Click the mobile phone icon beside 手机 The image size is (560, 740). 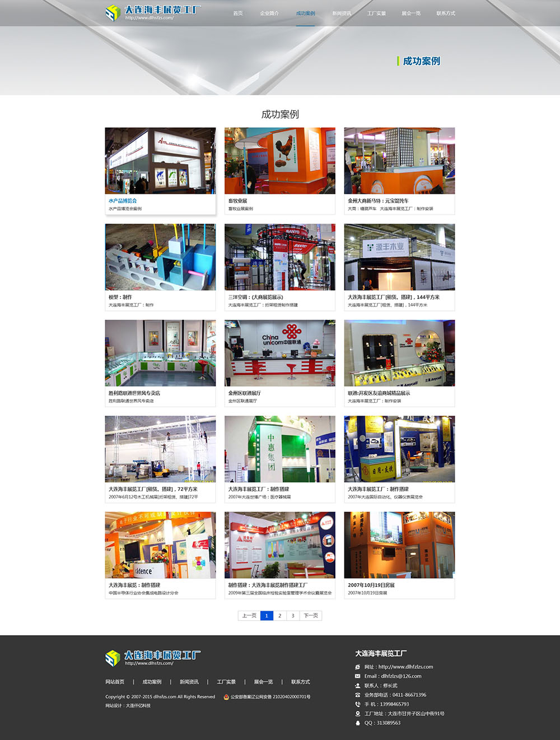[358, 704]
